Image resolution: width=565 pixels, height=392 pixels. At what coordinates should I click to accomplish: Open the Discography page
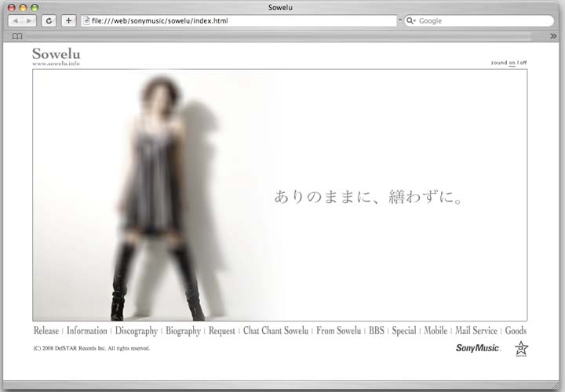pos(137,331)
